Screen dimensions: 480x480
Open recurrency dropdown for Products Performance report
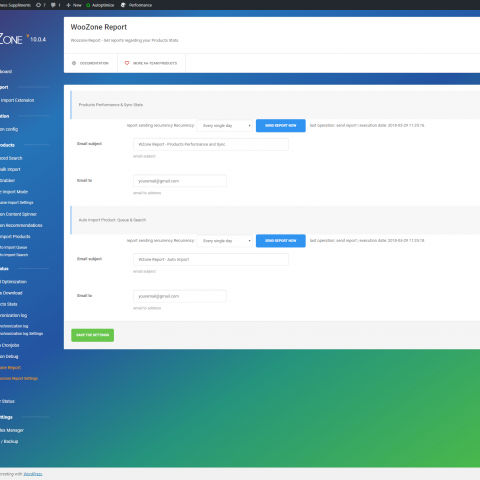pos(225,126)
